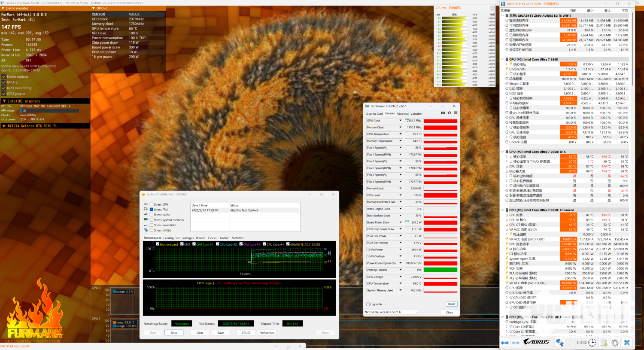Take a GPU-Z sensor screenshot with camera icon
The width and height of the screenshot is (644, 350).
(443, 113)
